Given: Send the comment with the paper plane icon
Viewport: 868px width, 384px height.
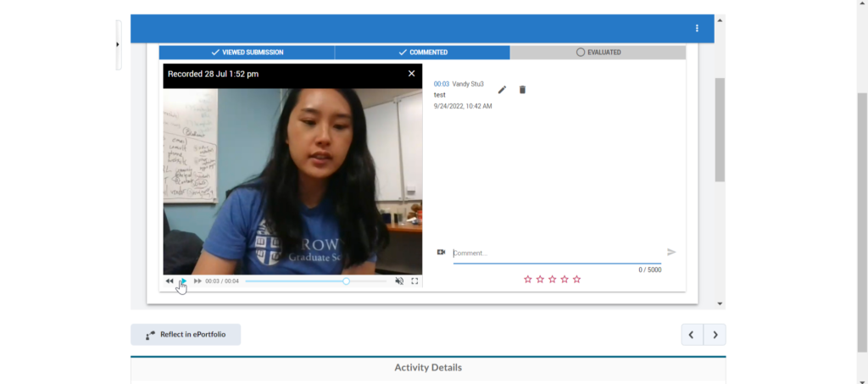Looking at the screenshot, I should pos(671,253).
